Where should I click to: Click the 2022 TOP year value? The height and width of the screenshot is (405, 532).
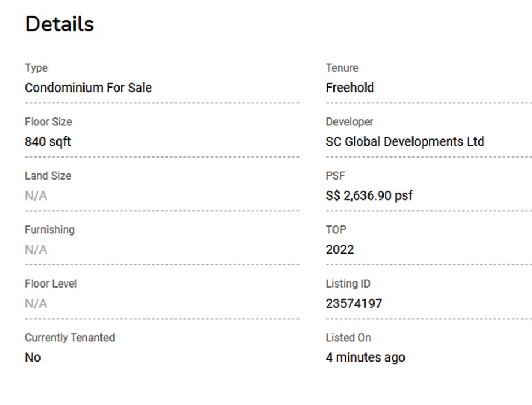340,250
